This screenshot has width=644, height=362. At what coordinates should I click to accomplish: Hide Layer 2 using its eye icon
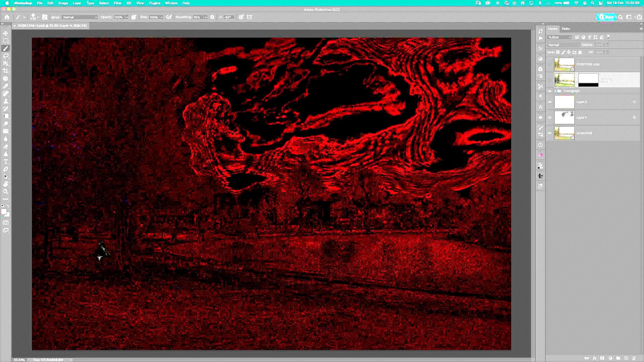550,102
